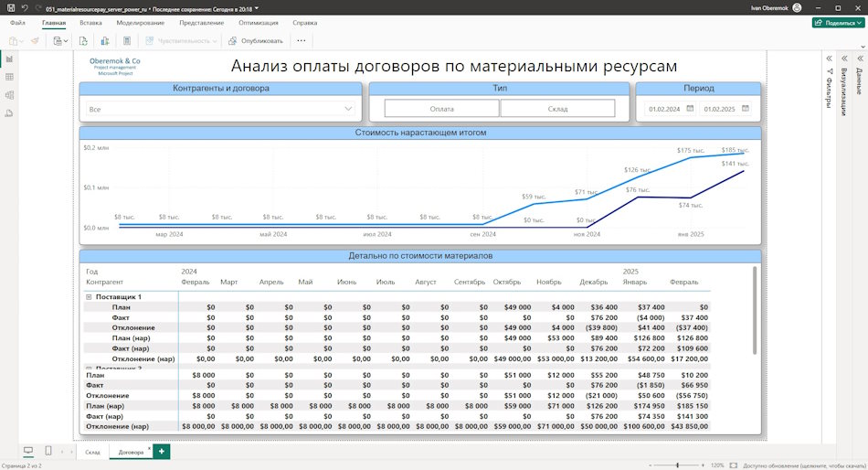Toggle the Оплата slicer button

click(x=441, y=109)
